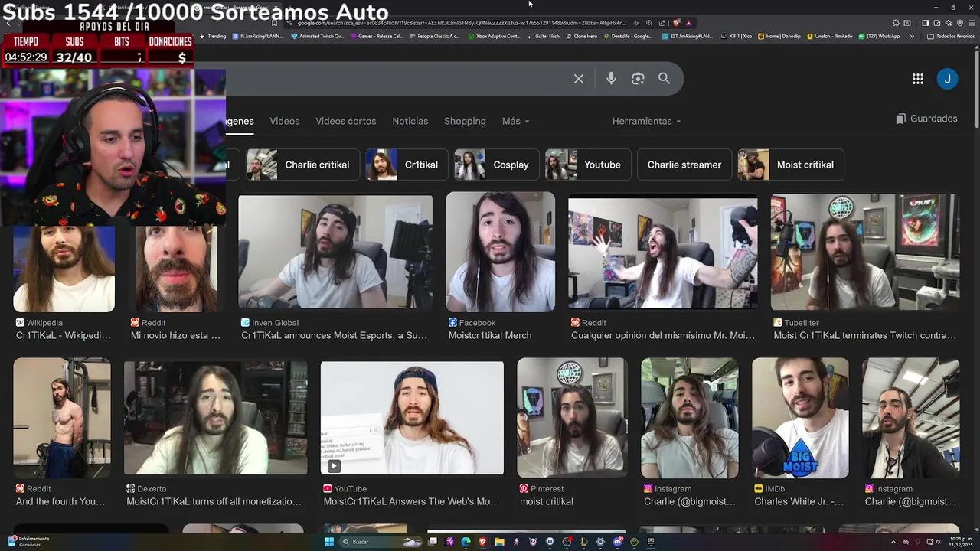This screenshot has height=551, width=980.
Task: Open 'Cr1TiKaL - Wikipedi...' result link
Action: click(64, 335)
